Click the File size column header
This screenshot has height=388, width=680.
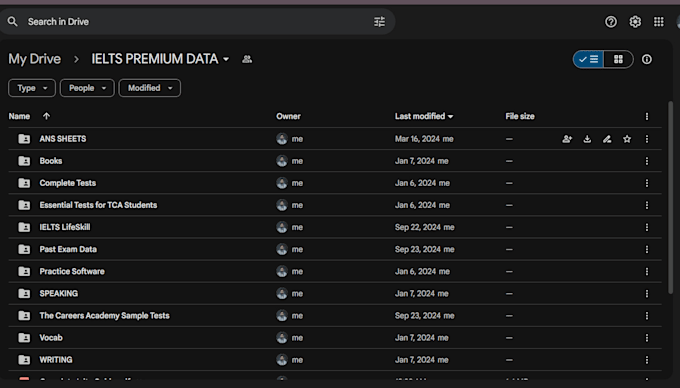[x=520, y=116]
